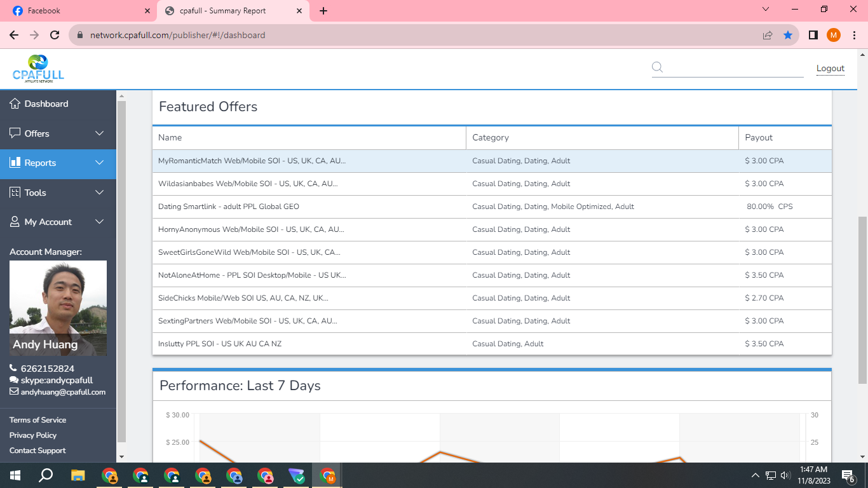This screenshot has height=488, width=868.
Task: Open Chrome tab search dropdown
Action: 766,10
